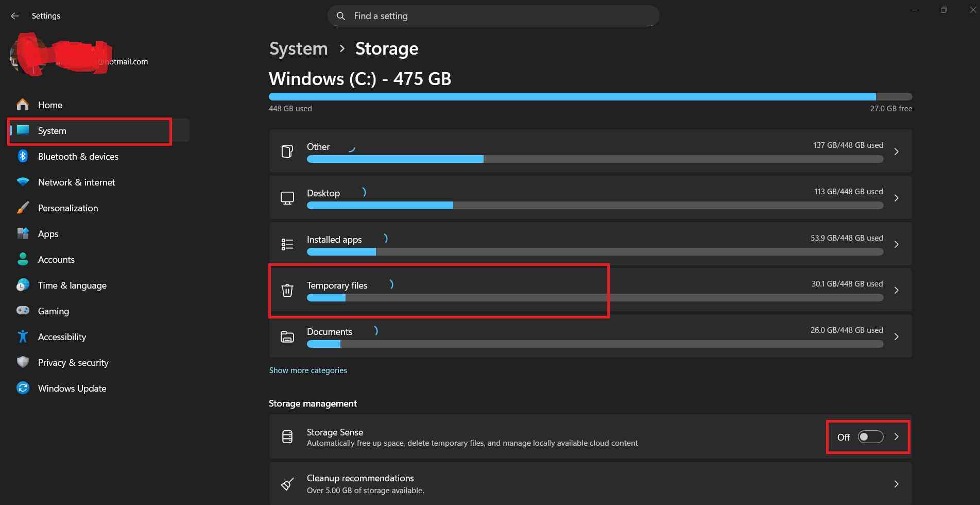Open Gaming settings icon

(23, 311)
